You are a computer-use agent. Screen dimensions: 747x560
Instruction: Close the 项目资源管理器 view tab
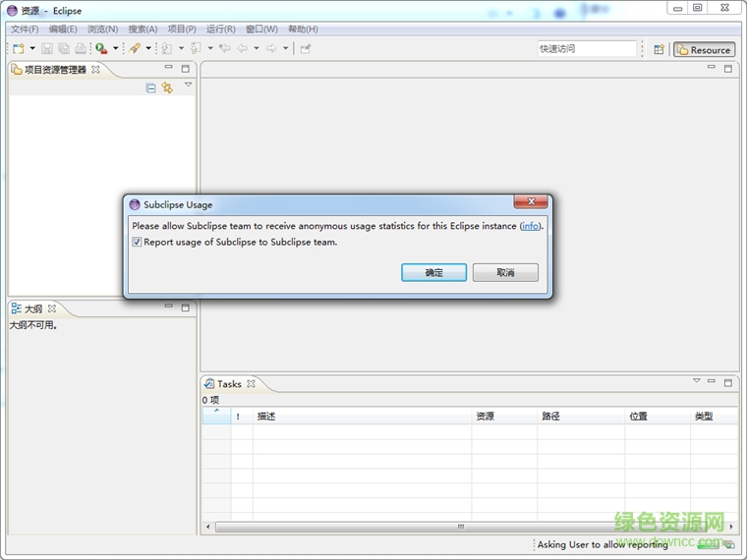point(95,70)
